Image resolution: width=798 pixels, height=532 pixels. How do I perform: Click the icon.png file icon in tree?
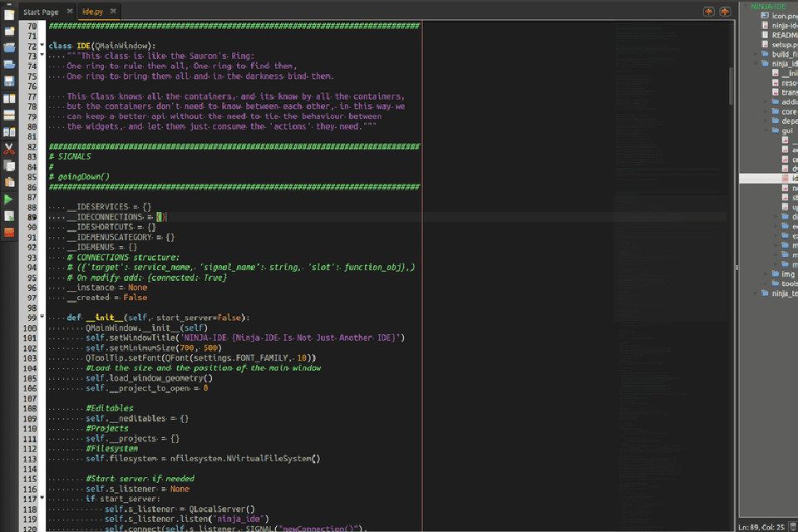click(x=765, y=16)
